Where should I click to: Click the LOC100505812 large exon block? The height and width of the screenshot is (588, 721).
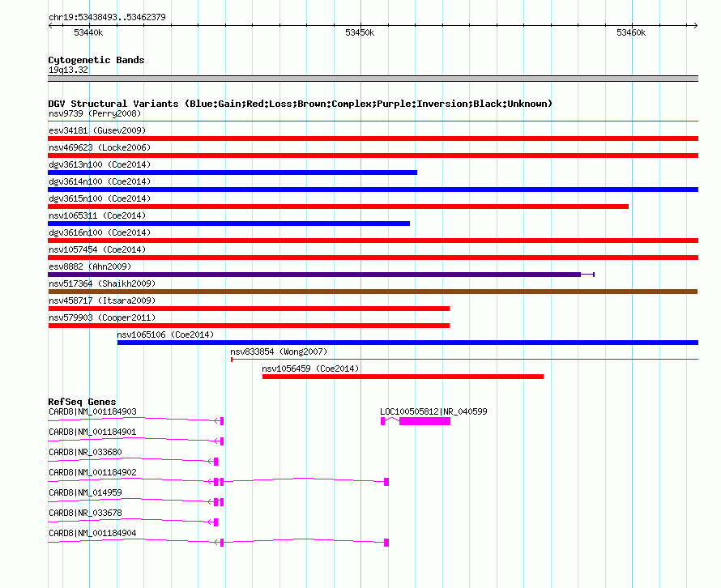click(x=424, y=421)
